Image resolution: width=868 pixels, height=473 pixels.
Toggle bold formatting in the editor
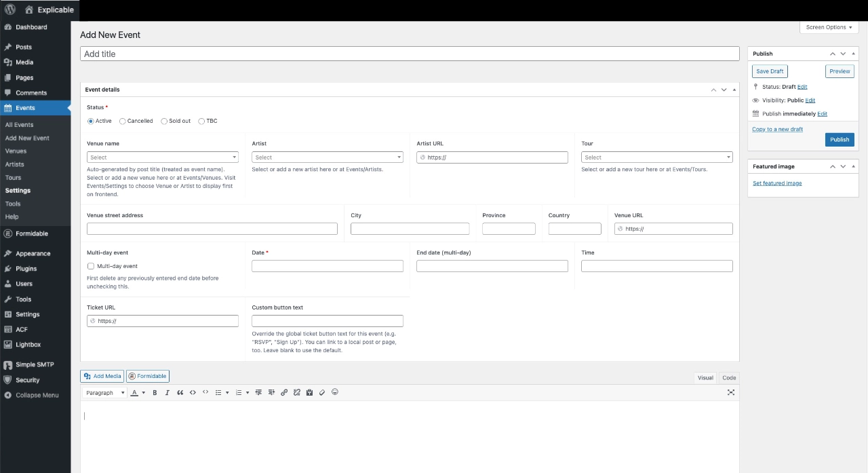(x=155, y=392)
